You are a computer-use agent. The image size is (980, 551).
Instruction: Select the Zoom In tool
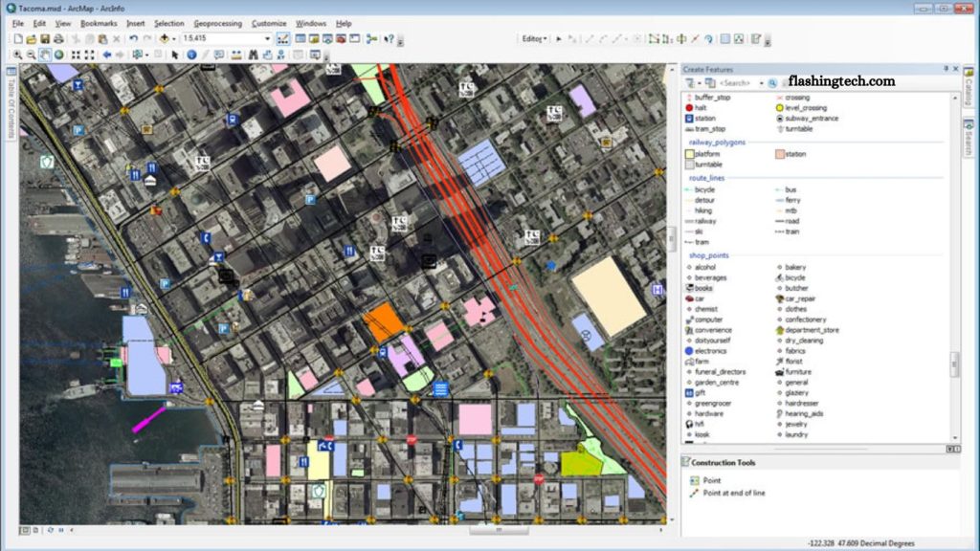coord(17,55)
